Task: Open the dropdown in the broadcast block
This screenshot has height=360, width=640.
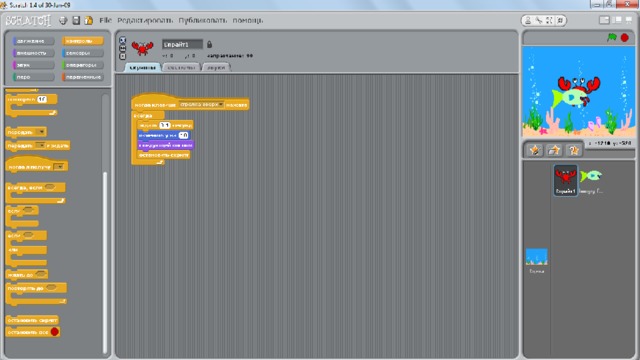Action: tap(41, 131)
